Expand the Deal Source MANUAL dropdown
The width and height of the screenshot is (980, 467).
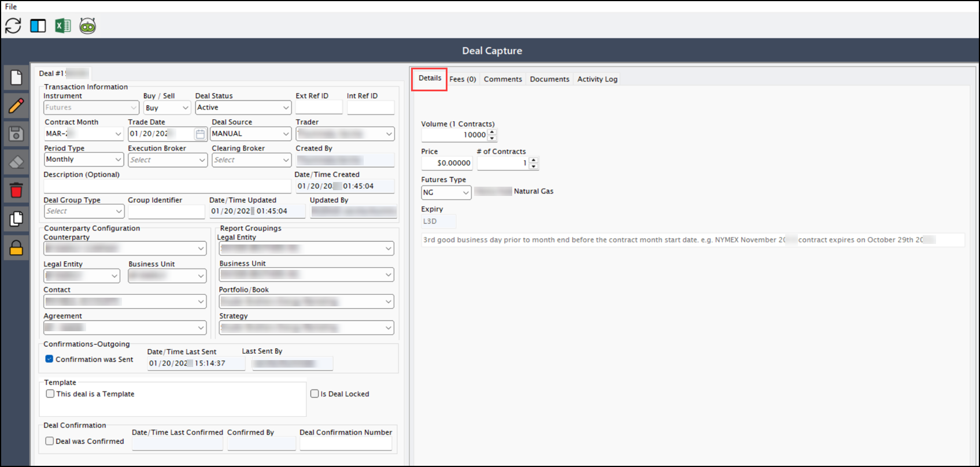click(x=251, y=134)
